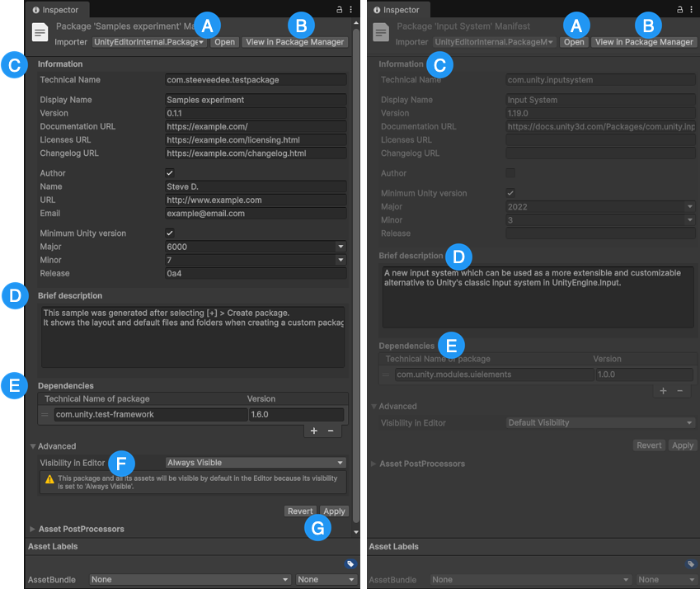Open left AssetBundle name dropdown
This screenshot has width=700, height=589.
[x=190, y=580]
